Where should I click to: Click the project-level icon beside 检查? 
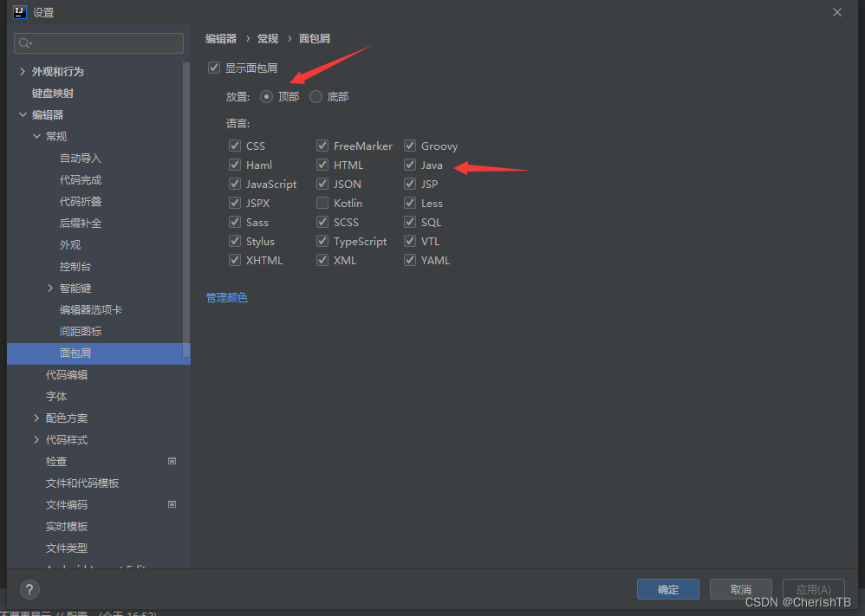click(172, 461)
